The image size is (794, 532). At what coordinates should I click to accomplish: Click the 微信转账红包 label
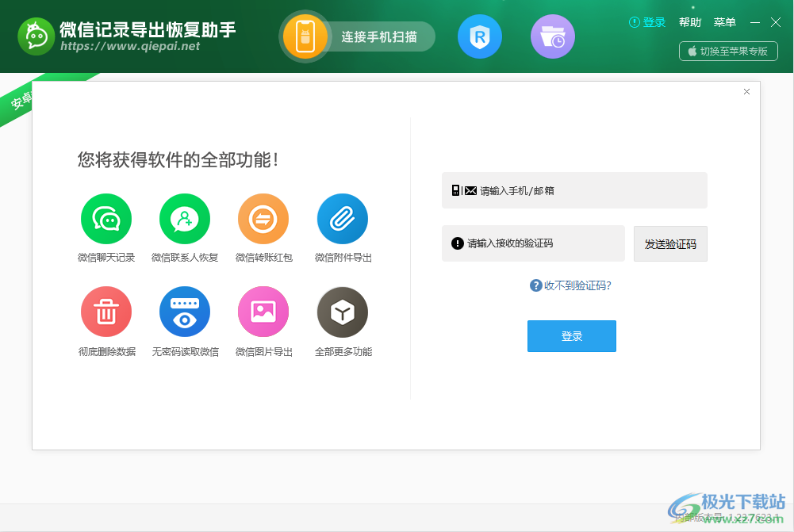coord(264,258)
